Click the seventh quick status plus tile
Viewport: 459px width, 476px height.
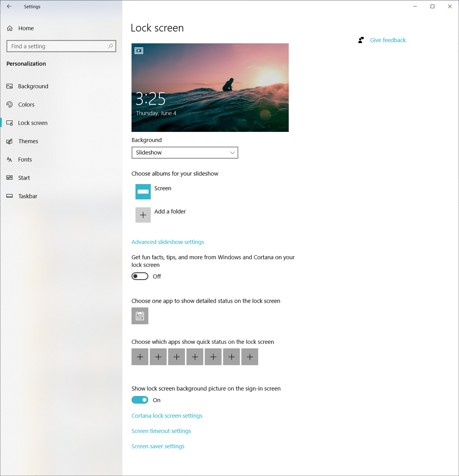pyautogui.click(x=250, y=357)
